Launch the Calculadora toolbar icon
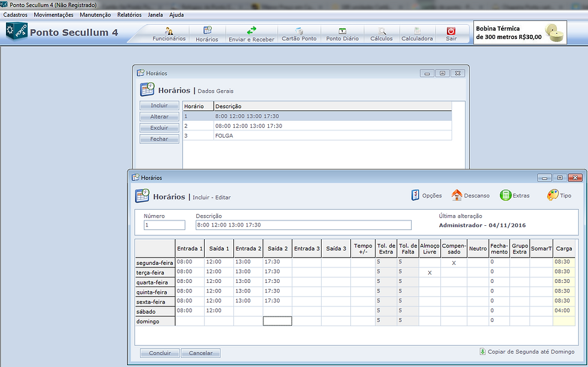 (417, 34)
